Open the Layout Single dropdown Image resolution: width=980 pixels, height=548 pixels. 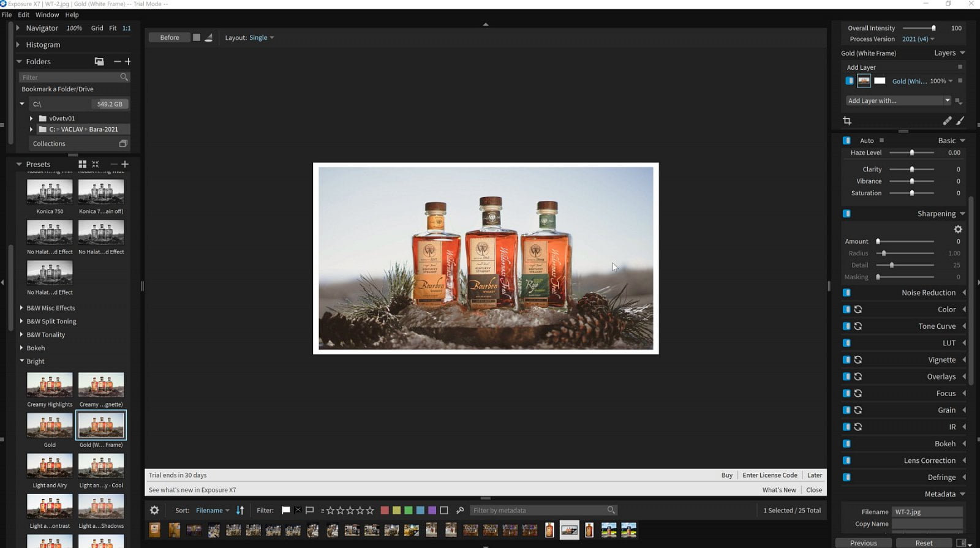[261, 37]
